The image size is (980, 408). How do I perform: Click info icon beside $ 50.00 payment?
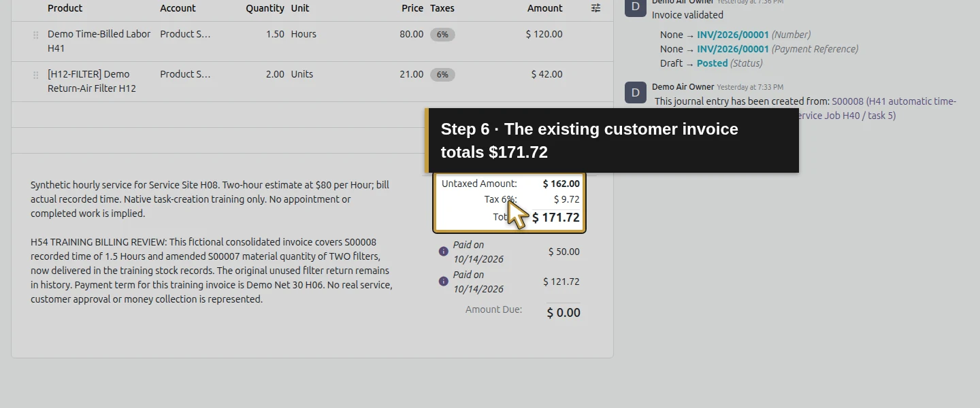coord(444,252)
